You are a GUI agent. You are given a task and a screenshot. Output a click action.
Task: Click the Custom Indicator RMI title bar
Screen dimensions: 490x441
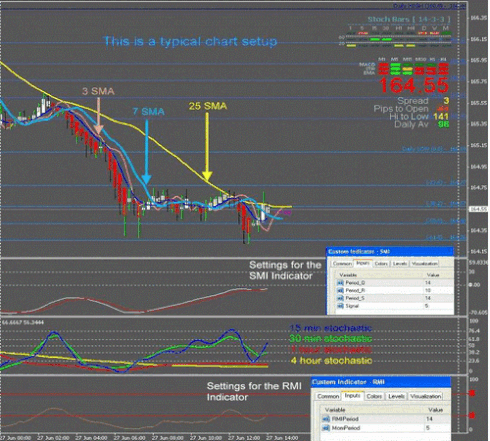click(381, 382)
